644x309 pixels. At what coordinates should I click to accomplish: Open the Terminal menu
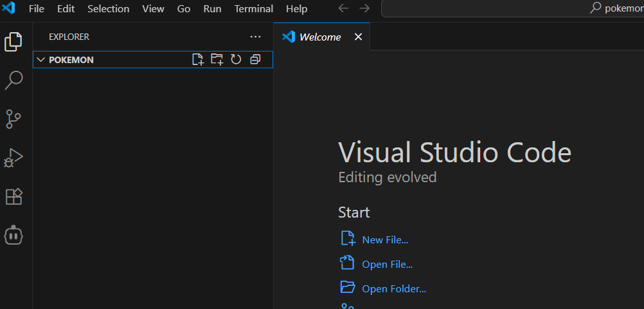point(254,8)
